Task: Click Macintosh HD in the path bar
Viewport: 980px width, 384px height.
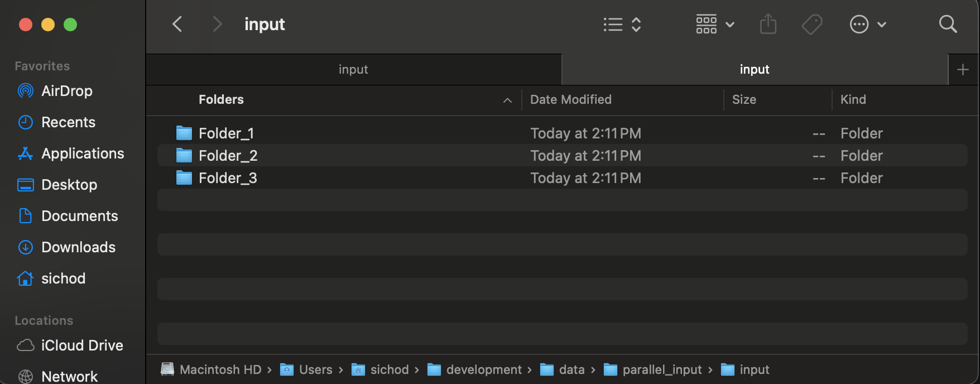Action: point(211,369)
